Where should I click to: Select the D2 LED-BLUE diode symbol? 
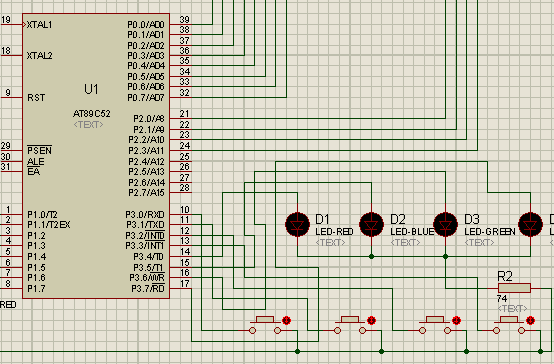(x=371, y=224)
